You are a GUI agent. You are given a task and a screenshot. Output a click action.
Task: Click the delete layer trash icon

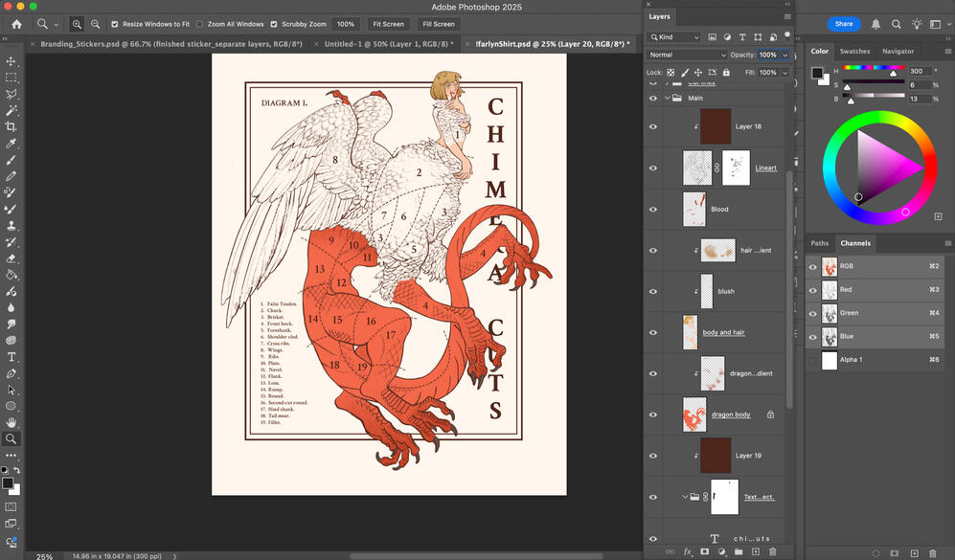click(x=772, y=552)
